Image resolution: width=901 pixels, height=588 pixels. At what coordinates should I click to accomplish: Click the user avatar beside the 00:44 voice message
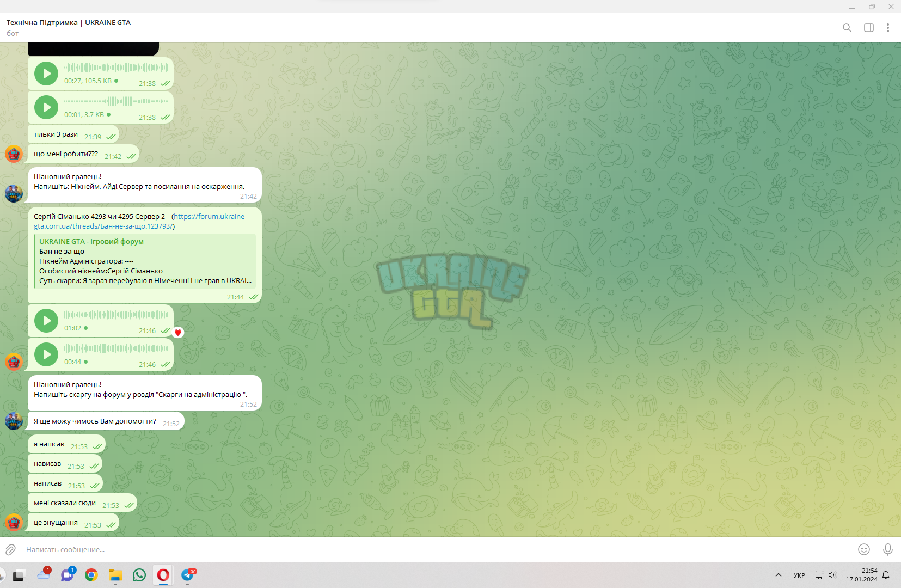click(14, 362)
